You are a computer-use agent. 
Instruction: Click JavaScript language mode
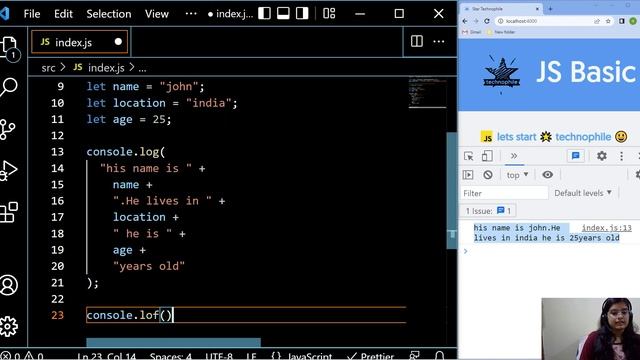[302, 356]
